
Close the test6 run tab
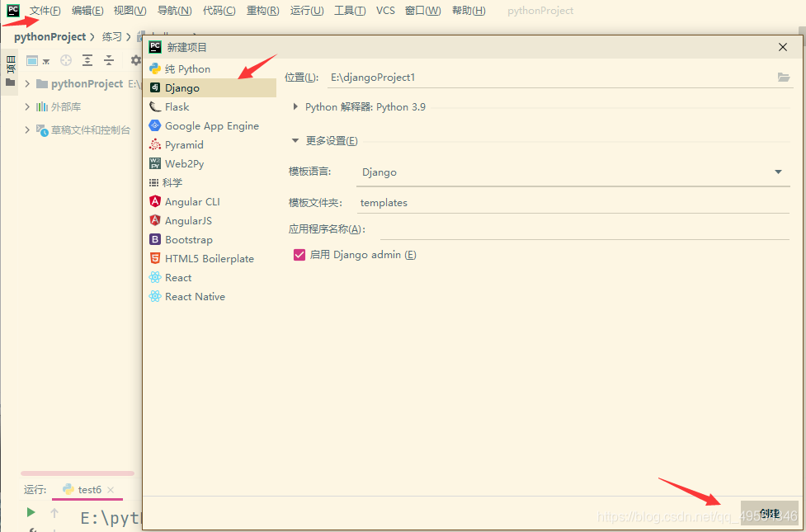(x=111, y=490)
